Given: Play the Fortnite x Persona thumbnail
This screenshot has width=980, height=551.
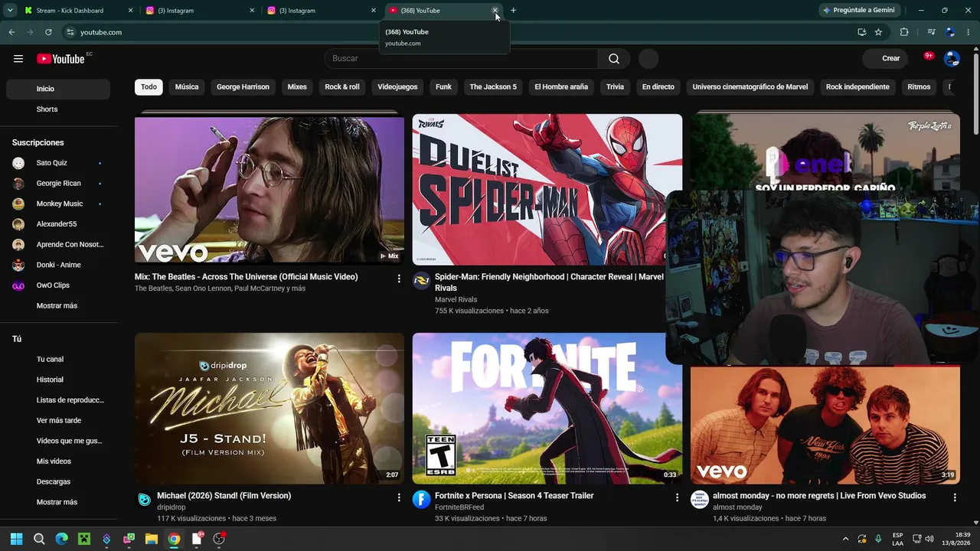Looking at the screenshot, I should [x=547, y=408].
